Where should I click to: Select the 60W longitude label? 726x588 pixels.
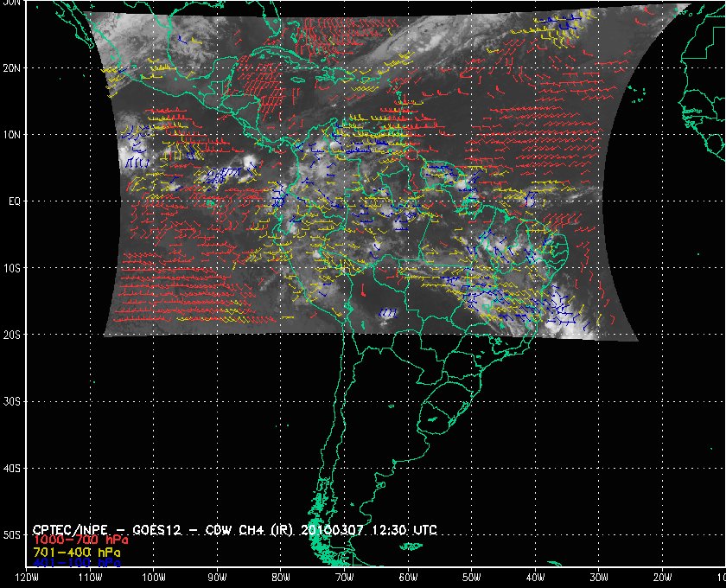click(408, 578)
